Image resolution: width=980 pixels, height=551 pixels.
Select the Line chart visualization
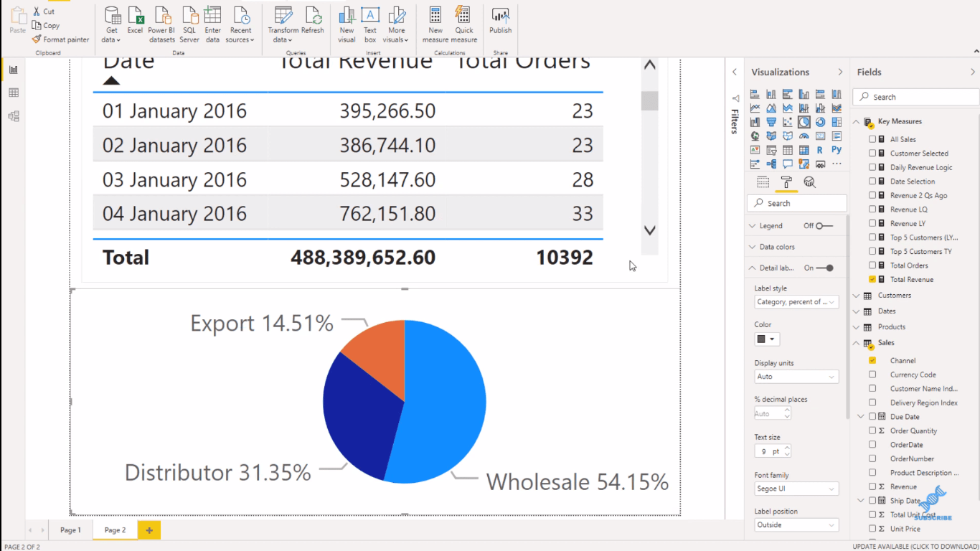[x=755, y=108]
